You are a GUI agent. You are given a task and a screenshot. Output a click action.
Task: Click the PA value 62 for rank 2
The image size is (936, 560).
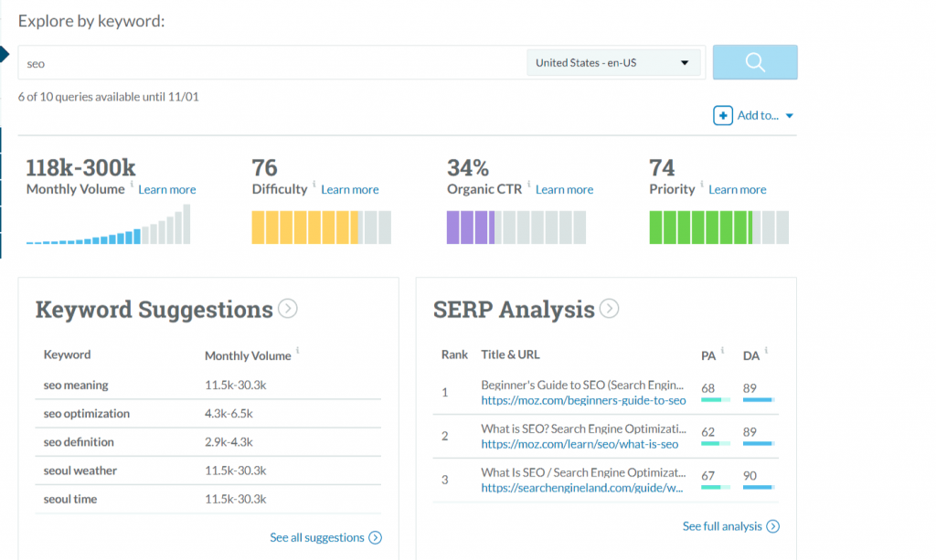point(708,432)
